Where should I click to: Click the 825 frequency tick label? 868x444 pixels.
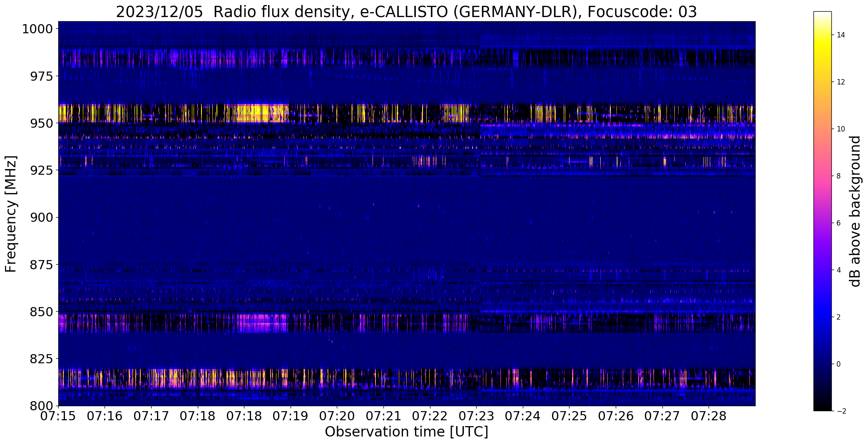pos(41,358)
